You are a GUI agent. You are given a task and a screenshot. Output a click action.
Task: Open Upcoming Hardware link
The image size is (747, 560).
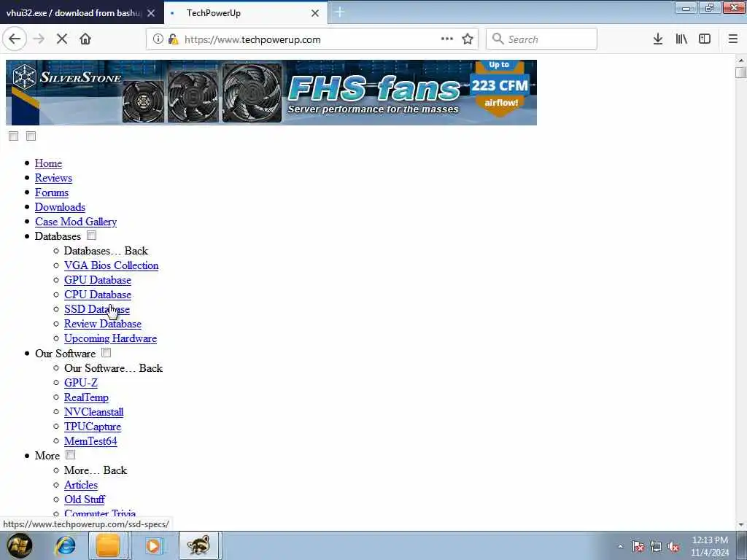click(x=111, y=338)
